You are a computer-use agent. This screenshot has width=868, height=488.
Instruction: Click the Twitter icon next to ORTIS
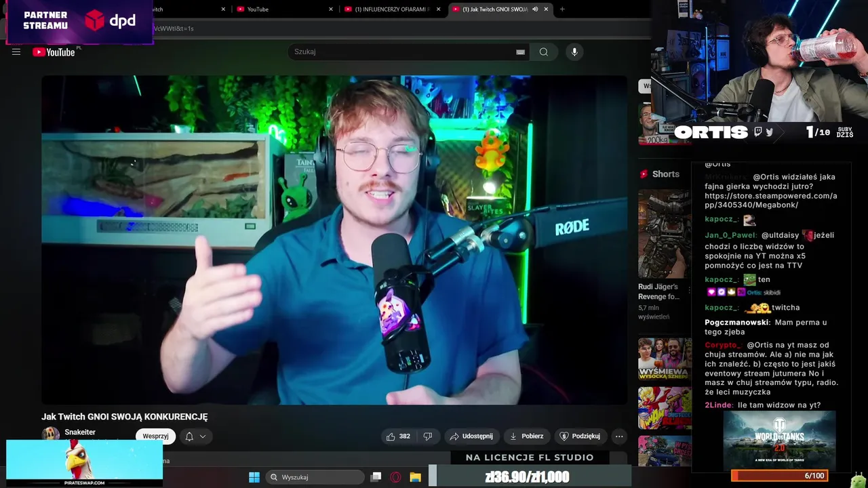(769, 132)
